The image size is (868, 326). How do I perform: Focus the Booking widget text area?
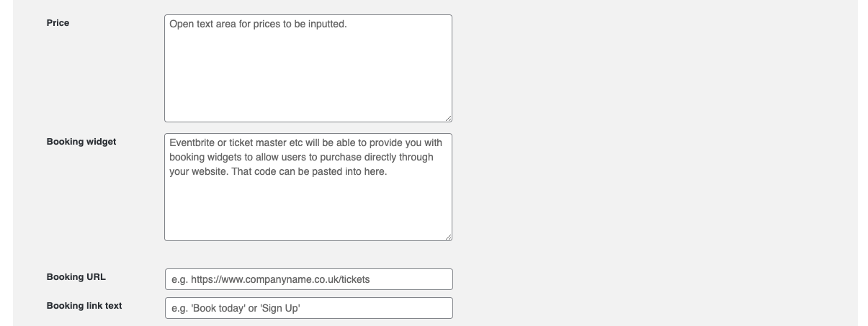[308, 187]
